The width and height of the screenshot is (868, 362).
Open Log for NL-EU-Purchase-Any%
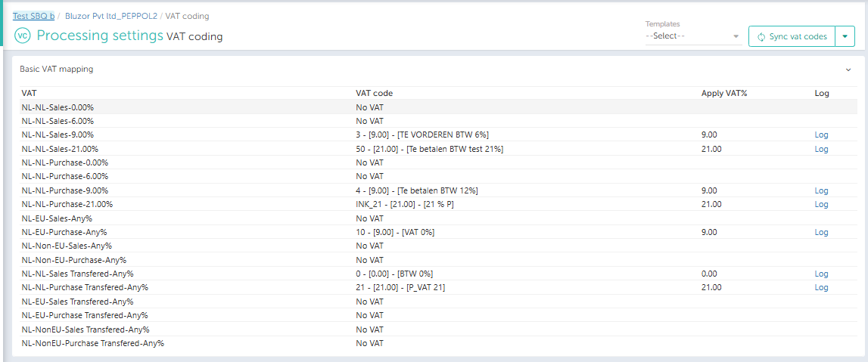[821, 232]
